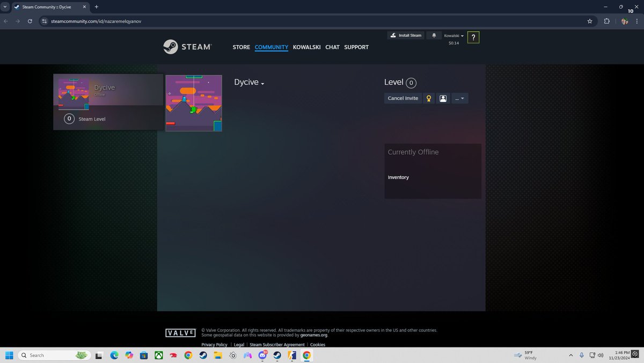Click Cancel Invite button
Viewport: 644px width, 363px height.
pyautogui.click(x=403, y=98)
